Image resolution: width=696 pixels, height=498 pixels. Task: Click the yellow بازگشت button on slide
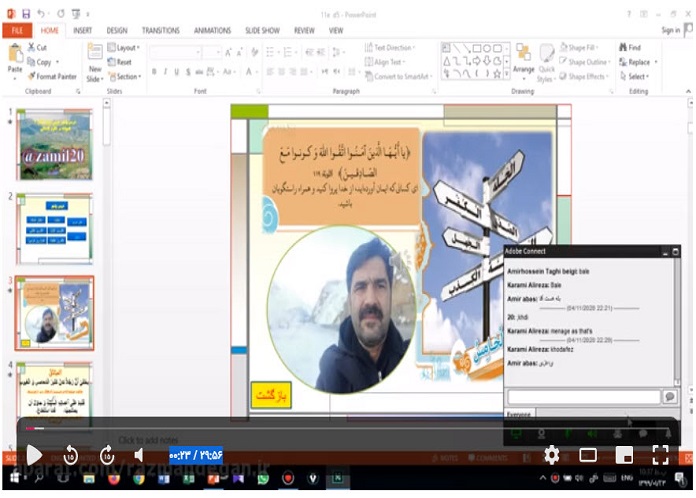click(x=271, y=395)
